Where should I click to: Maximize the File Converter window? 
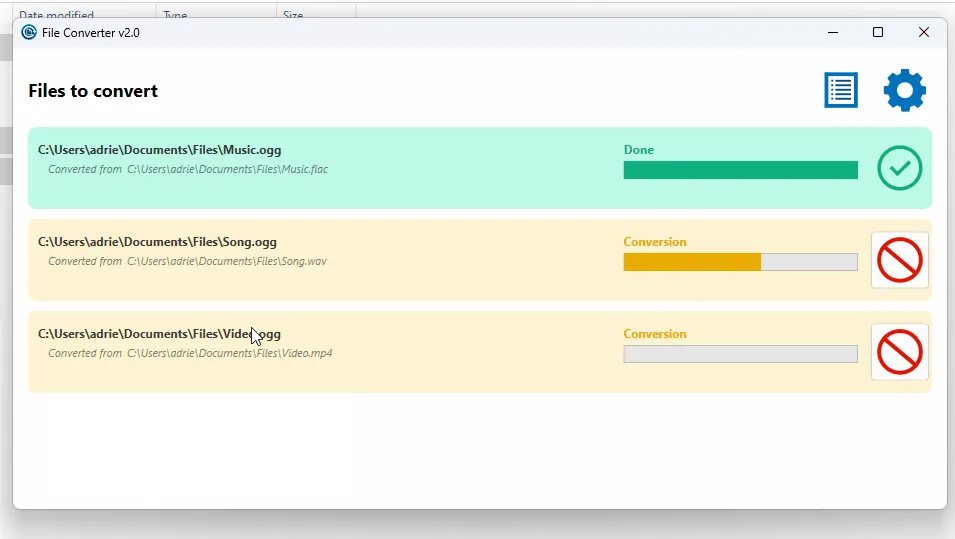(878, 32)
